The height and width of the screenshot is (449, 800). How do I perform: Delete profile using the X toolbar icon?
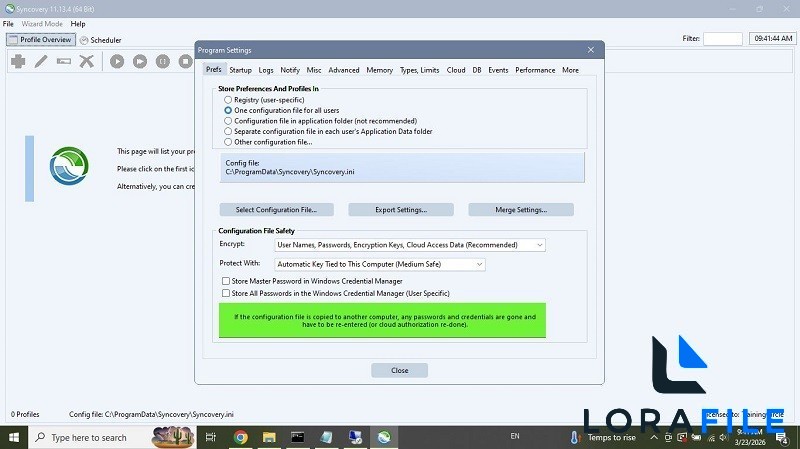click(87, 61)
